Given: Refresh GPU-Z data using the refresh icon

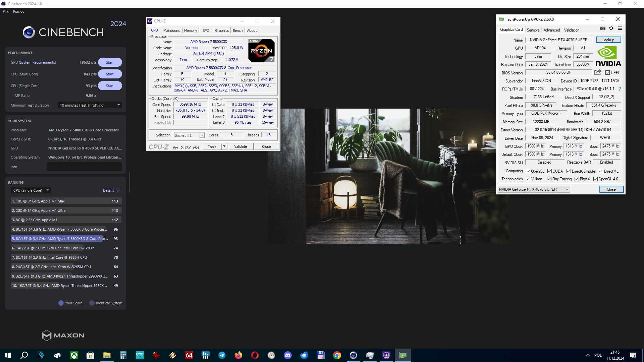Looking at the screenshot, I should [611, 28].
